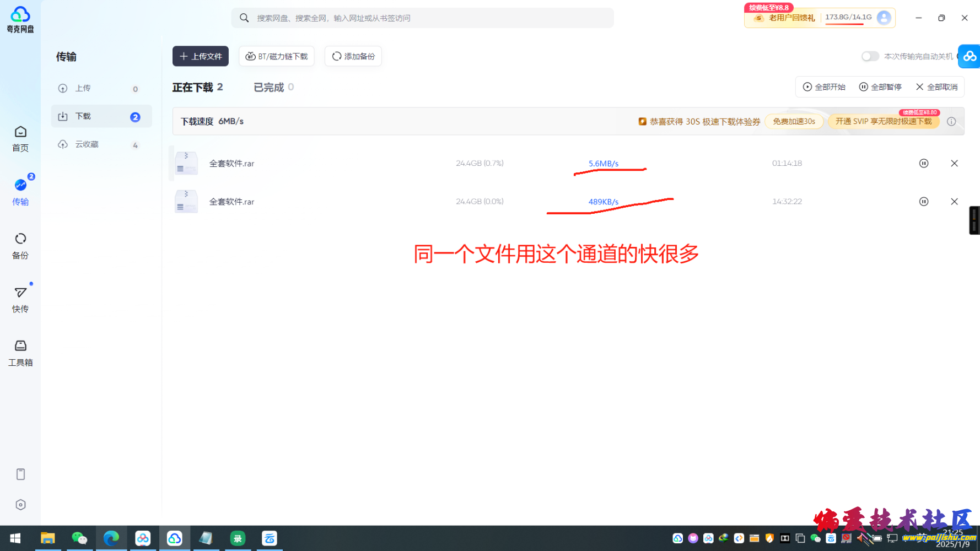Viewport: 980px width, 551px height.
Task: Click the user avatar at top right
Action: click(x=884, y=17)
